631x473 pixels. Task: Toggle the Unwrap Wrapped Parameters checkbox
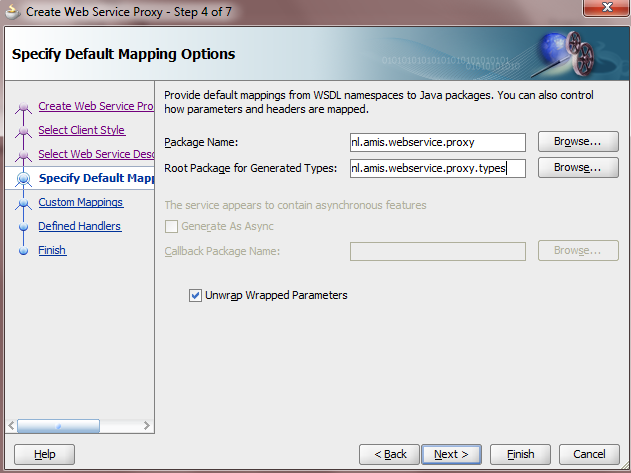click(x=195, y=296)
